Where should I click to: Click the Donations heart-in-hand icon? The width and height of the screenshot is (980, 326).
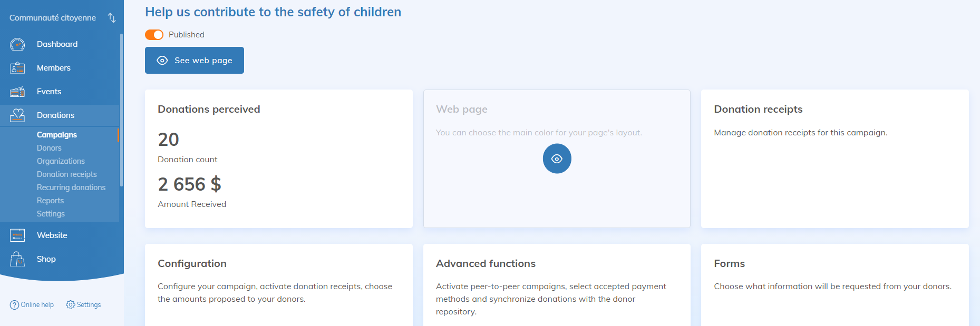[x=17, y=115]
